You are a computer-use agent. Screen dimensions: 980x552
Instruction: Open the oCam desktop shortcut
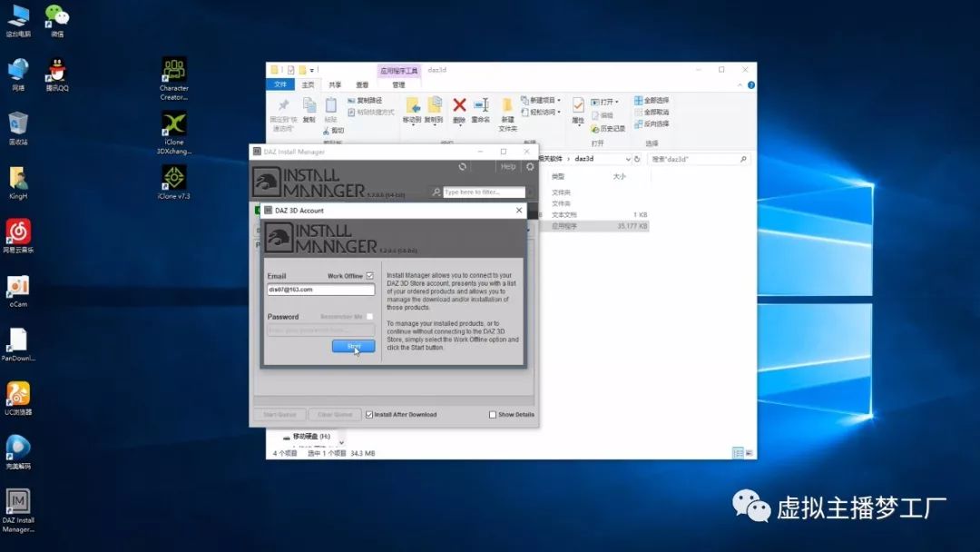(18, 291)
